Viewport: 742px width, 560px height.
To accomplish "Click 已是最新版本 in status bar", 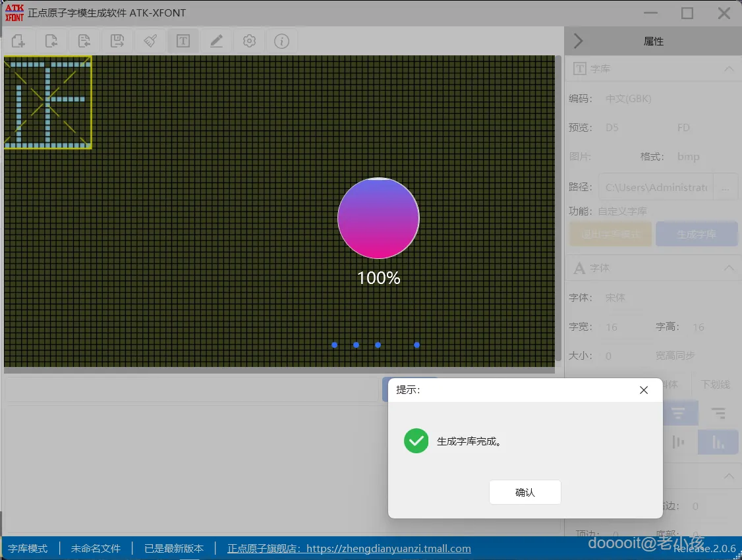I will point(174,548).
